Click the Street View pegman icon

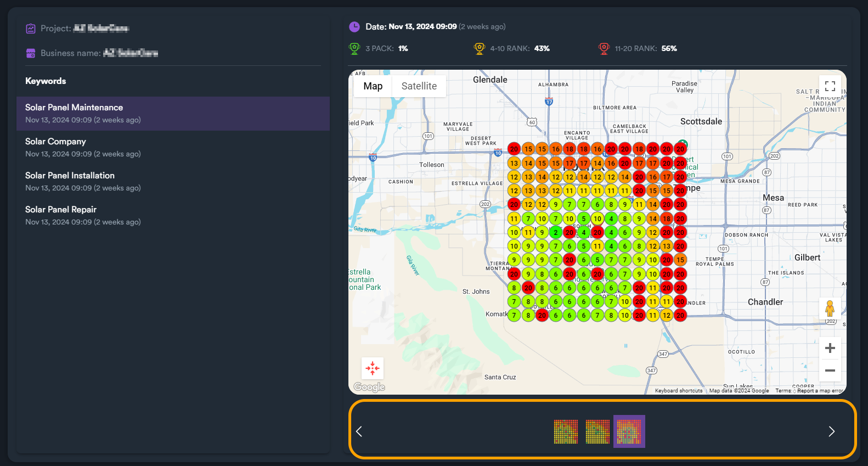click(830, 309)
